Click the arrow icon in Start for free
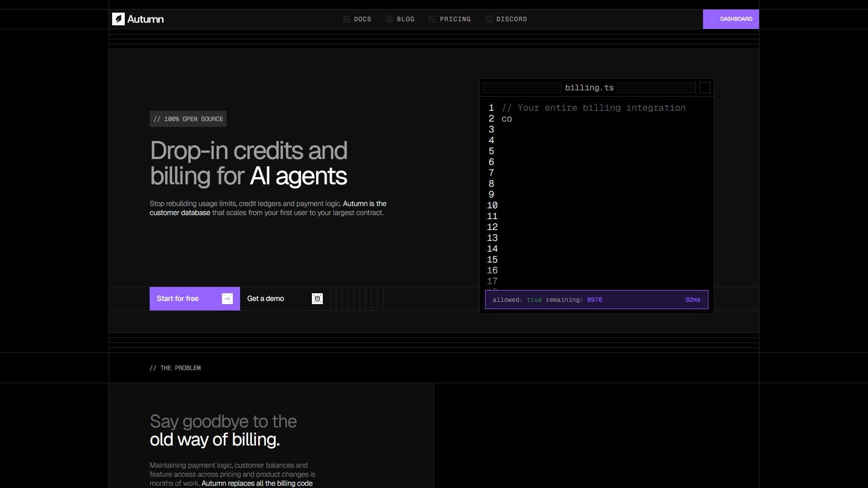 point(227,299)
